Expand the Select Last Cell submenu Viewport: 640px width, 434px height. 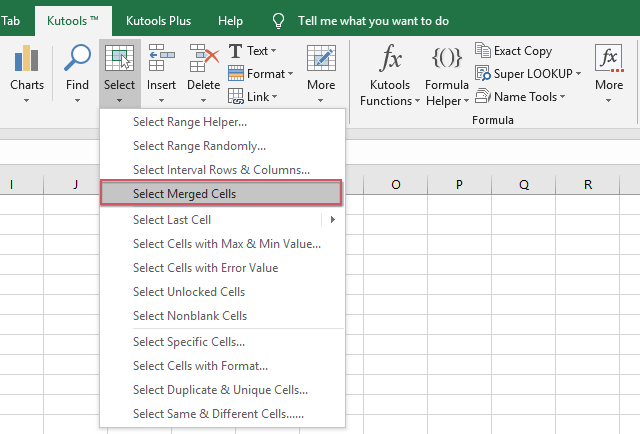[331, 220]
